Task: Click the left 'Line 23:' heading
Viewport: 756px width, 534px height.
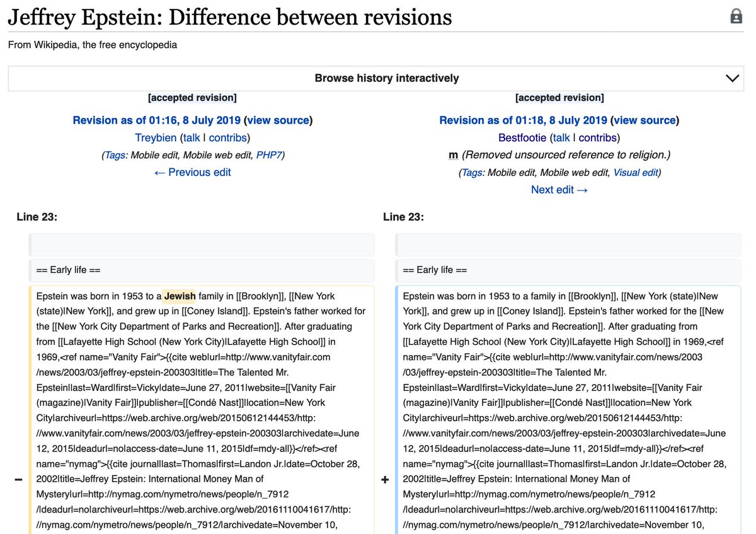Action: [x=37, y=217]
